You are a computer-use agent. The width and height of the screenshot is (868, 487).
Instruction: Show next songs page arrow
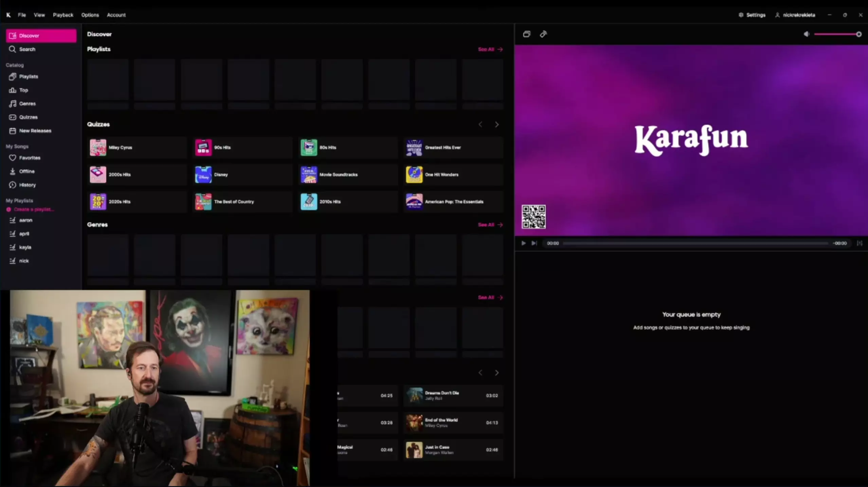tap(497, 373)
